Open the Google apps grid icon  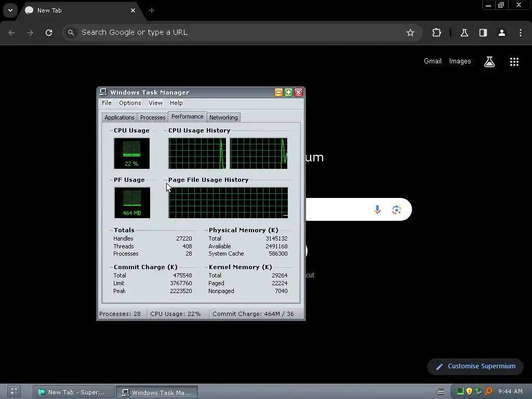(x=514, y=61)
